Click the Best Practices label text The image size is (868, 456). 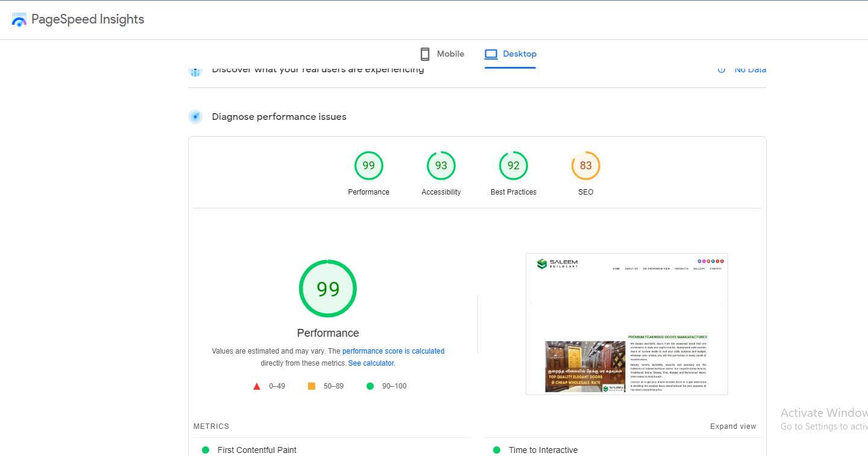tap(514, 192)
